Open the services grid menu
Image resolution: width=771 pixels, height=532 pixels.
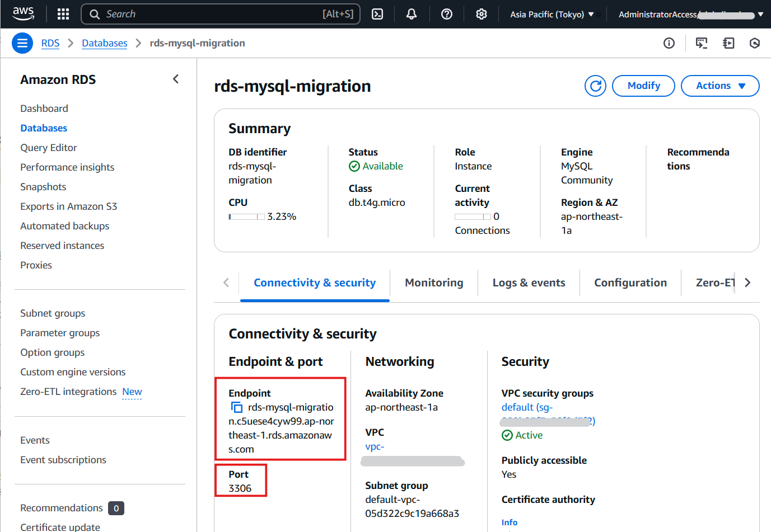[63, 14]
